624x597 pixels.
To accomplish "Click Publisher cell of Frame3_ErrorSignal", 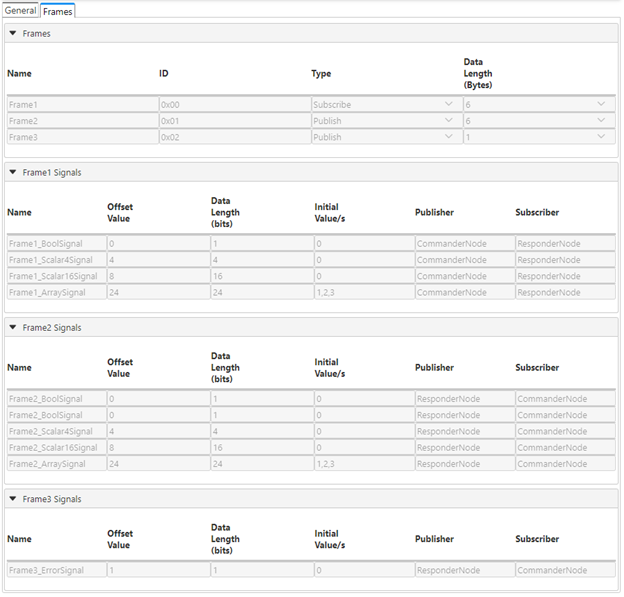I will tap(465, 570).
